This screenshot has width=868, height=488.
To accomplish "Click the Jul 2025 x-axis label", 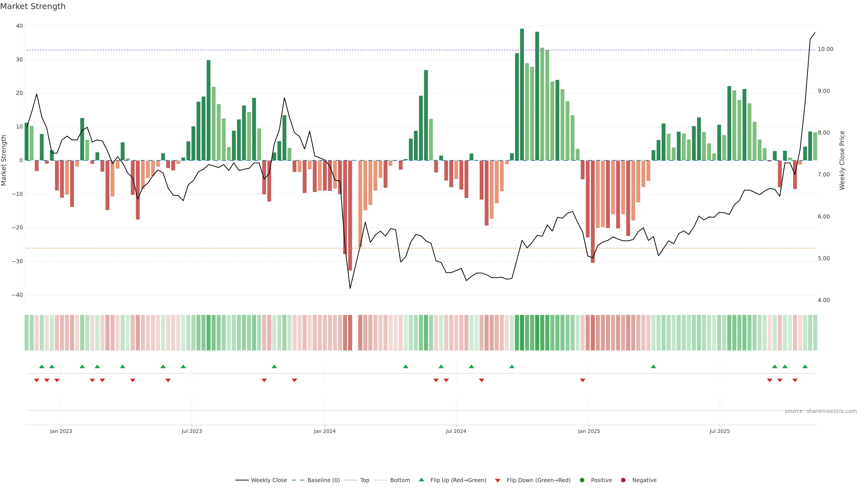I will [719, 431].
